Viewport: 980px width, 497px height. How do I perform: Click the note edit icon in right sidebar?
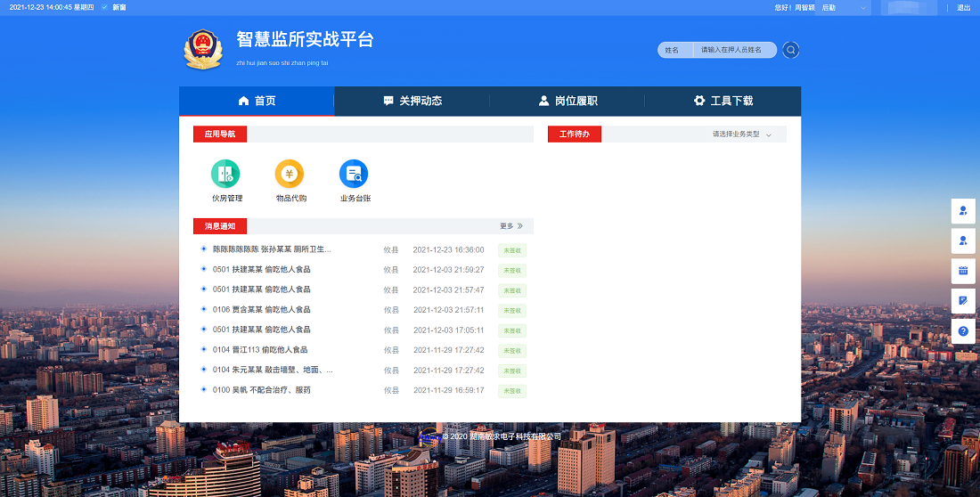963,301
